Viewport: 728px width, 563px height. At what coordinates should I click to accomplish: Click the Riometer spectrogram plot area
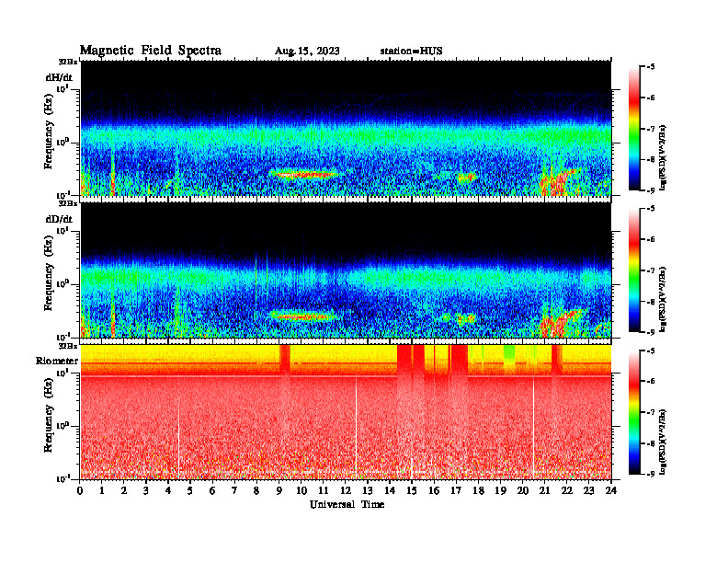[346, 412]
